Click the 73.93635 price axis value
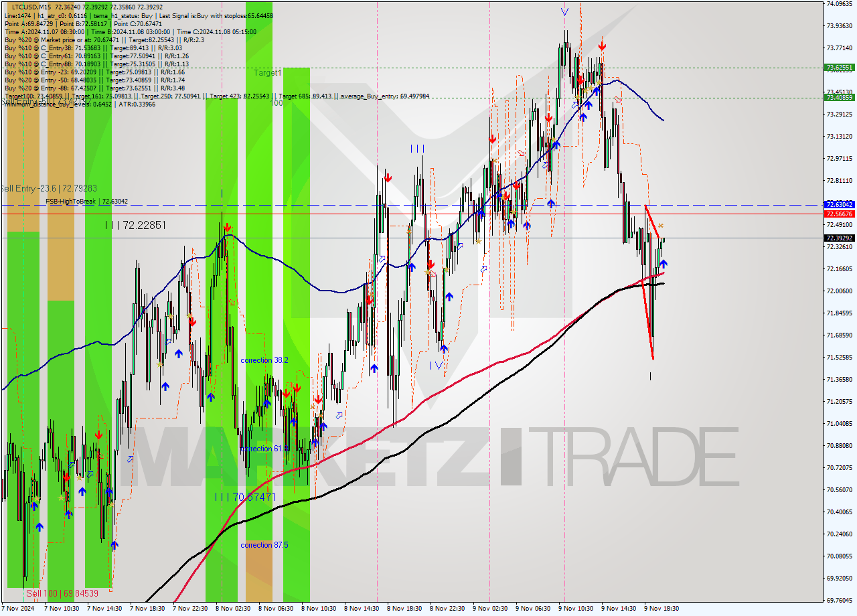Screen dimensions: 857x616 coord(840,26)
